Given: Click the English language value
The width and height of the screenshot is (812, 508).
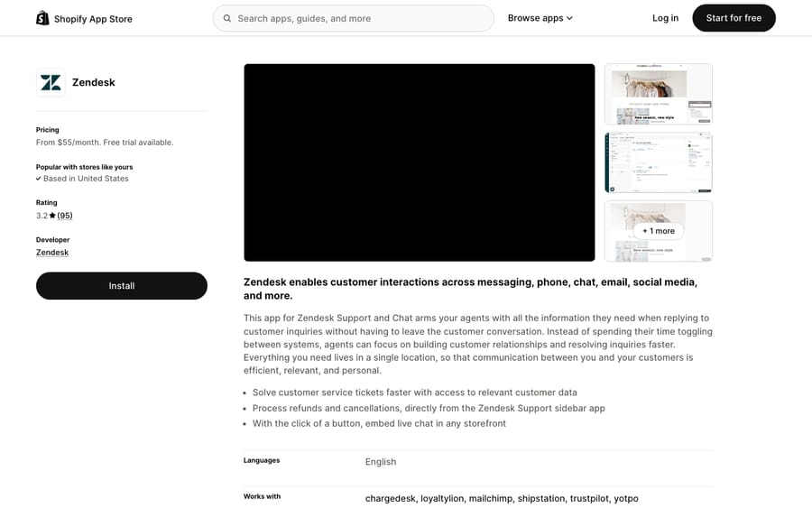Looking at the screenshot, I should tap(381, 462).
